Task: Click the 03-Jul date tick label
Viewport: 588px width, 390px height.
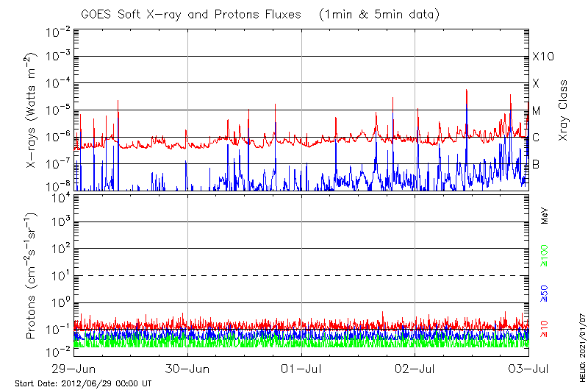Action: pos(528,368)
